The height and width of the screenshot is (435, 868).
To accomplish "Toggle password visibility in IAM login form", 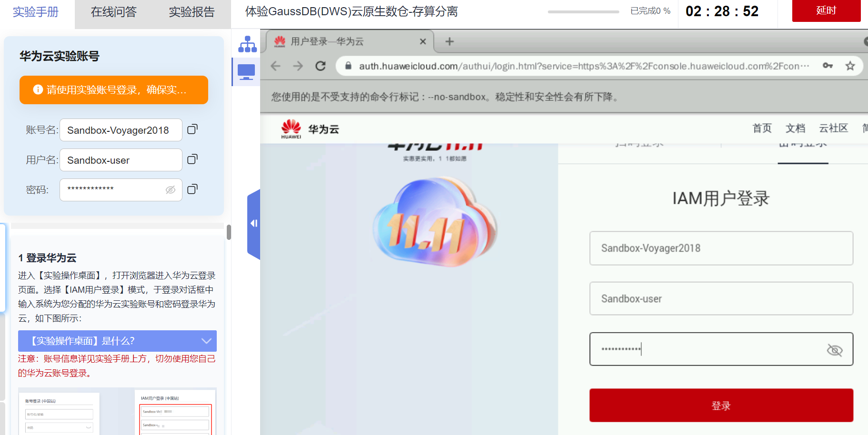I will [x=835, y=350].
